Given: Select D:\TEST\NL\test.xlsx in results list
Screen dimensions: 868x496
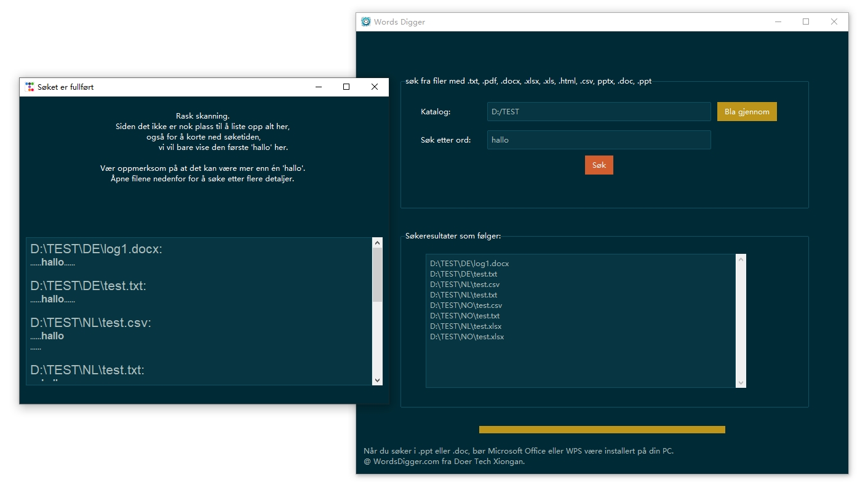Looking at the screenshot, I should click(466, 326).
